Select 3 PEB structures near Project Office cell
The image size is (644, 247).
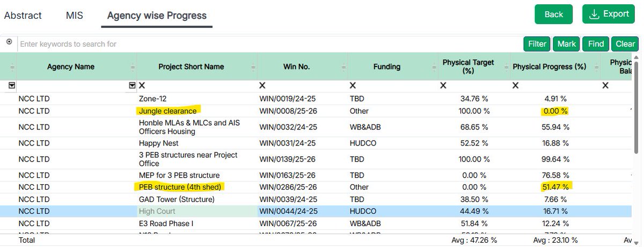coord(197,159)
